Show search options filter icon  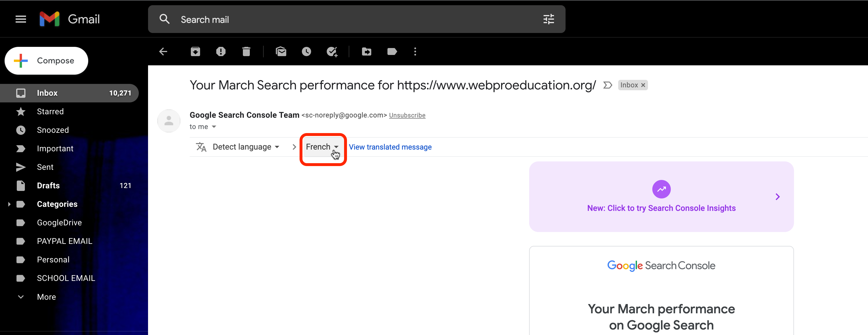(548, 19)
